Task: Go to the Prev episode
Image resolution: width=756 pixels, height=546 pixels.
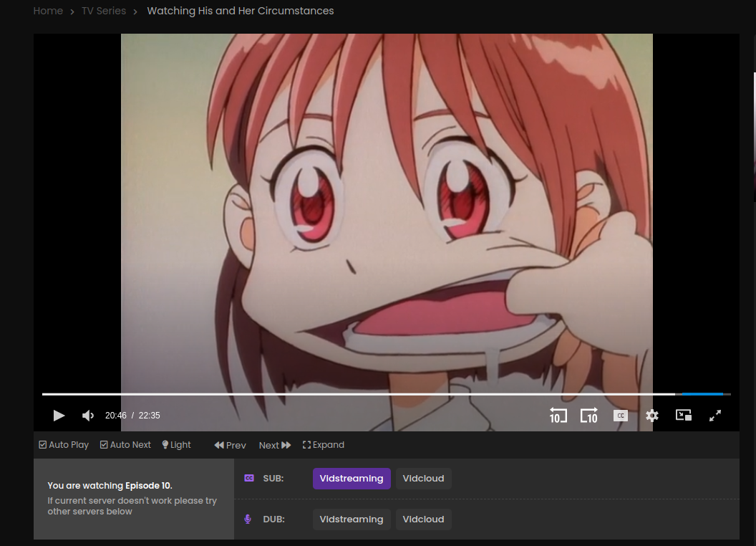Action: tap(230, 445)
